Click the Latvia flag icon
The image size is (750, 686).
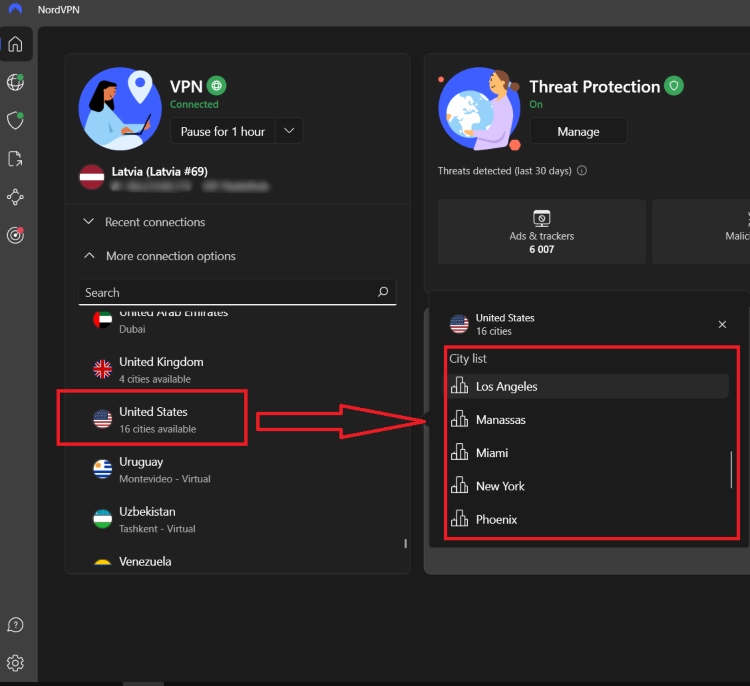coord(92,177)
